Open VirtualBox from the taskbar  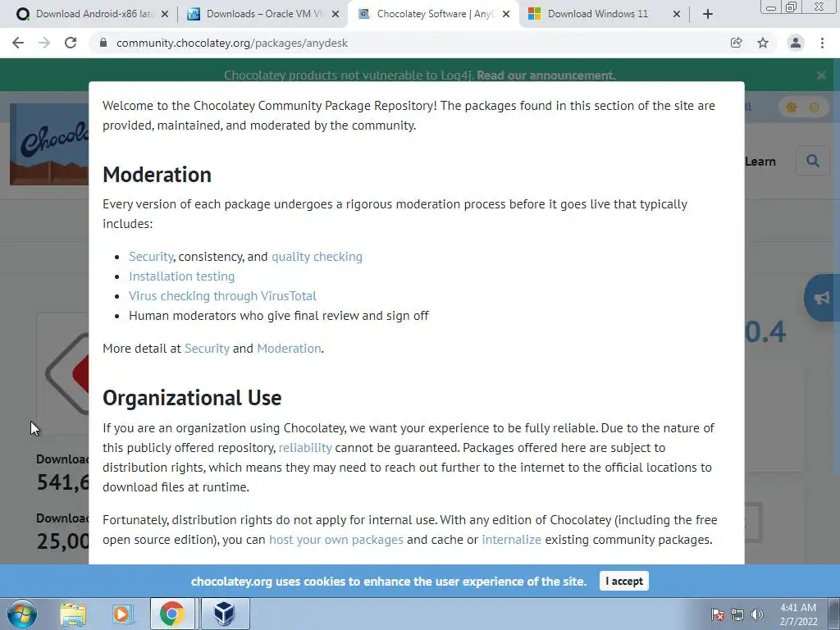[x=224, y=614]
